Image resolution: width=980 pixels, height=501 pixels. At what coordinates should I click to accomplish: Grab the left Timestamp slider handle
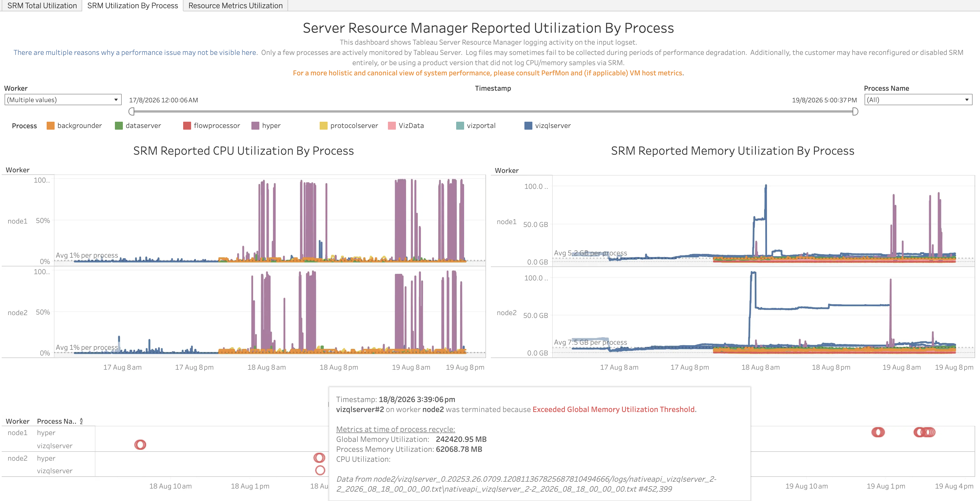click(132, 111)
